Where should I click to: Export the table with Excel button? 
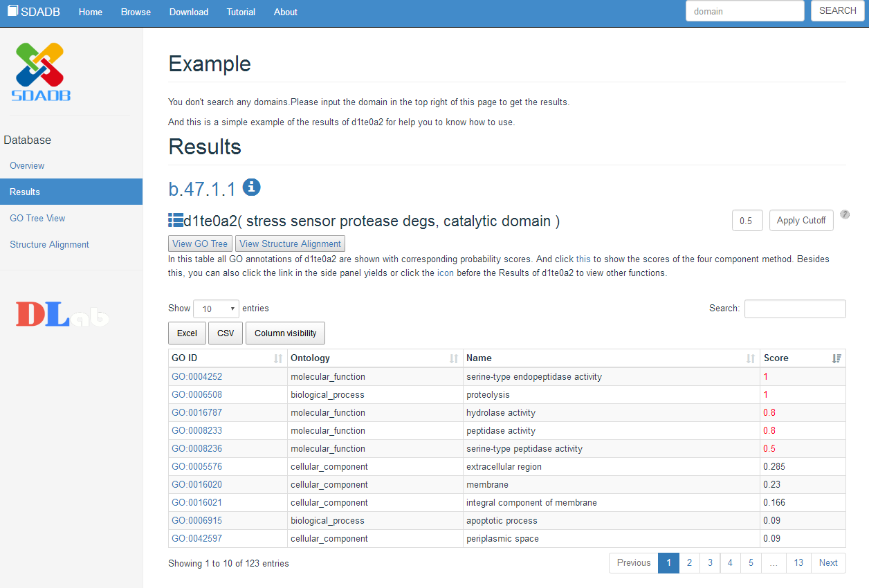coord(187,333)
